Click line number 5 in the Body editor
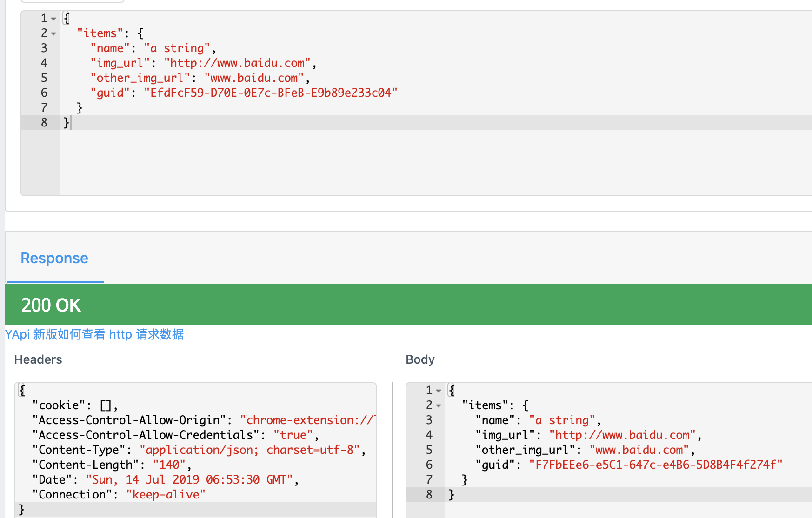The height and width of the screenshot is (518, 812). 428,450
